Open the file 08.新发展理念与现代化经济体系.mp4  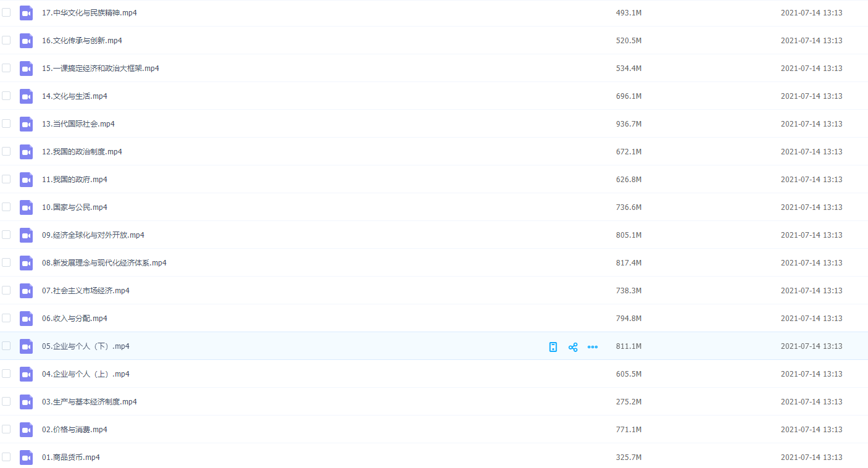coord(104,263)
